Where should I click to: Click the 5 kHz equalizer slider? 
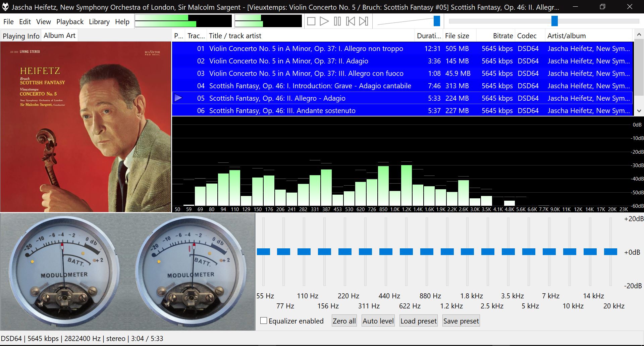(x=529, y=252)
